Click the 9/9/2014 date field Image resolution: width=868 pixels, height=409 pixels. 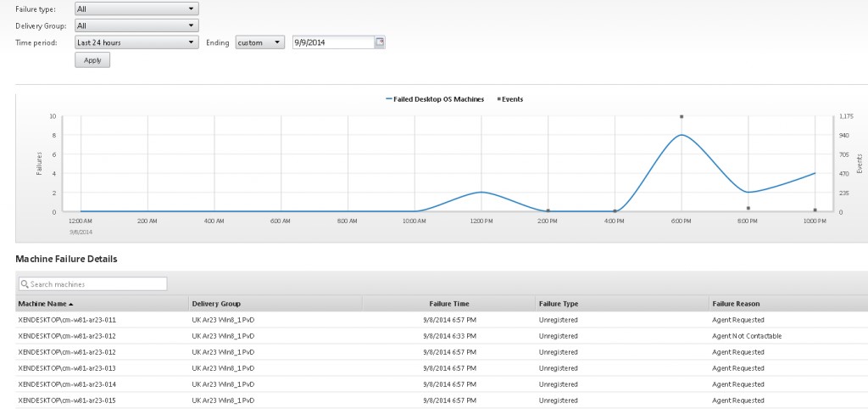point(331,42)
